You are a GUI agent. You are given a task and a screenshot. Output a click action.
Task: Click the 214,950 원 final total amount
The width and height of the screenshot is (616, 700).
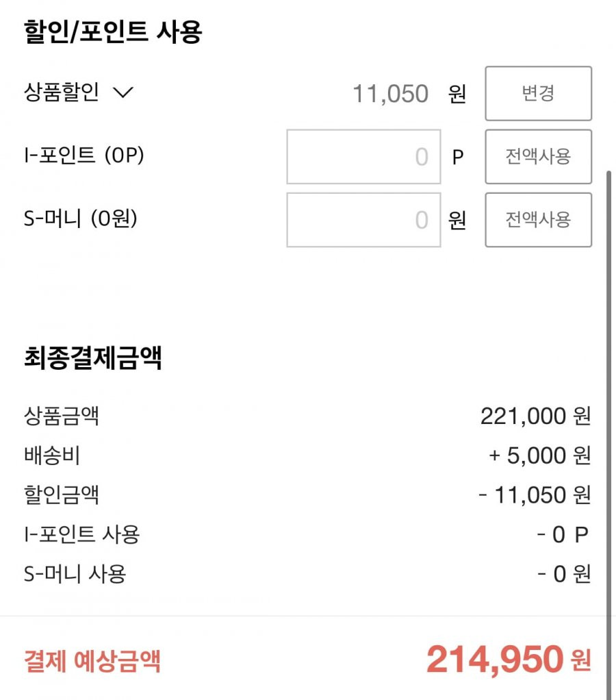point(509,660)
